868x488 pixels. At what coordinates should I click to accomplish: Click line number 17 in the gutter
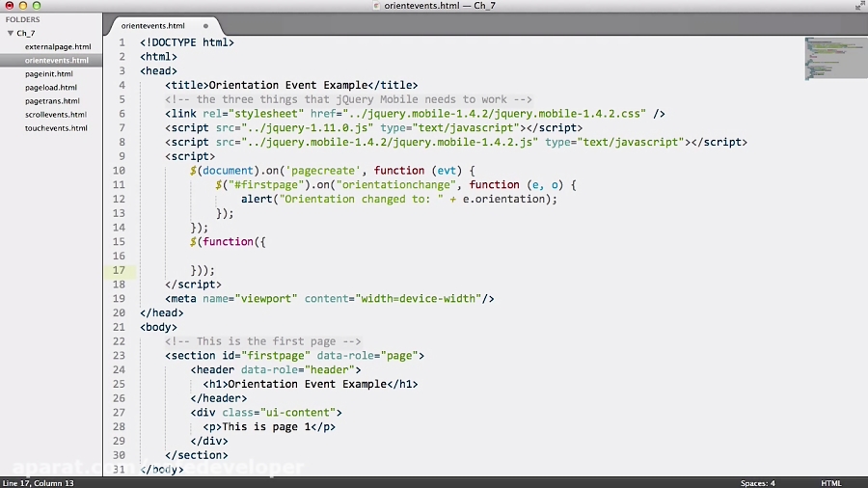pyautogui.click(x=119, y=270)
